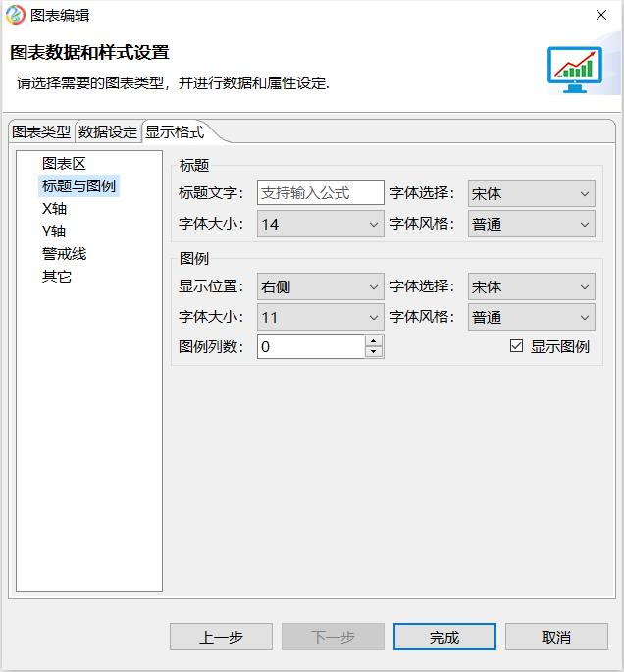Click the 完成 button
Image resolution: width=624 pixels, height=672 pixels.
coord(444,637)
